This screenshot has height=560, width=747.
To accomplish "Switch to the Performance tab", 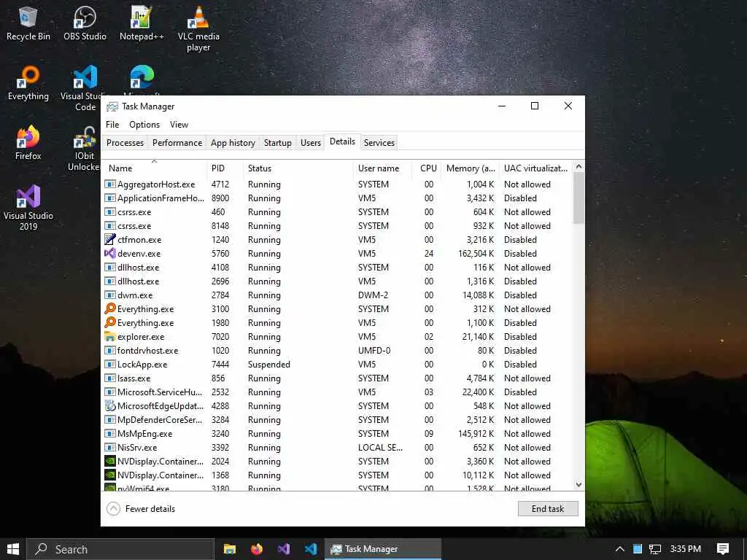I will coord(177,142).
